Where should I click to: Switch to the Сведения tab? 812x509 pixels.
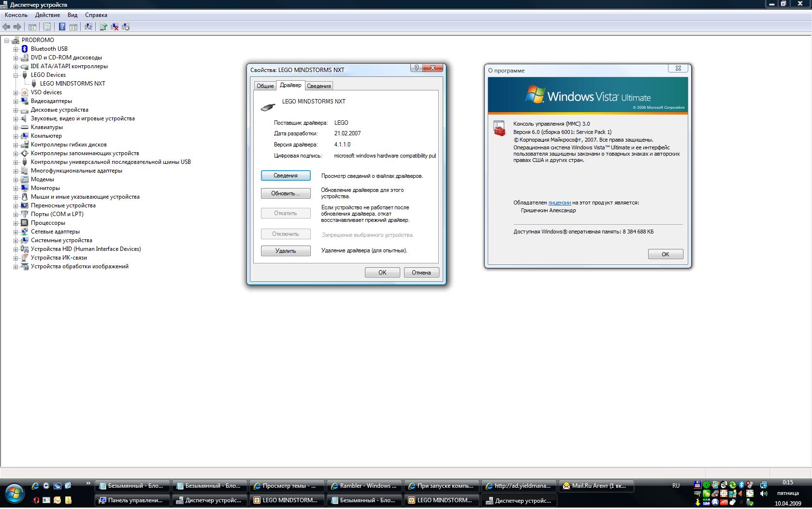point(319,86)
